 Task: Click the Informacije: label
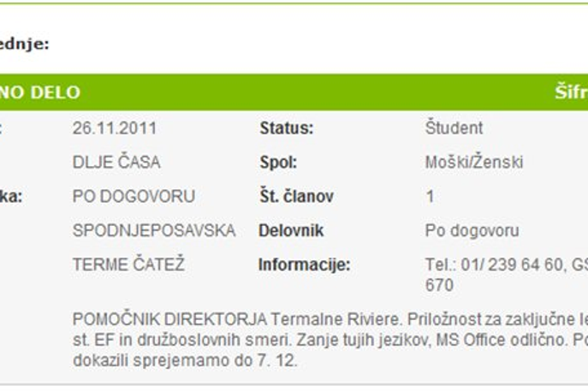pos(305,264)
